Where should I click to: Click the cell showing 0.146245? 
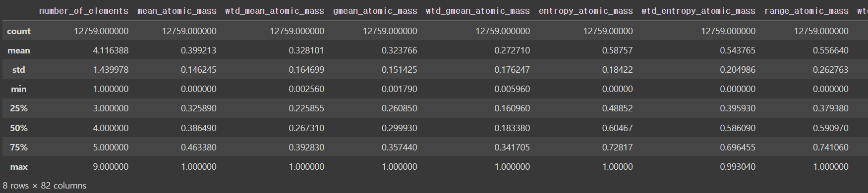pos(199,70)
